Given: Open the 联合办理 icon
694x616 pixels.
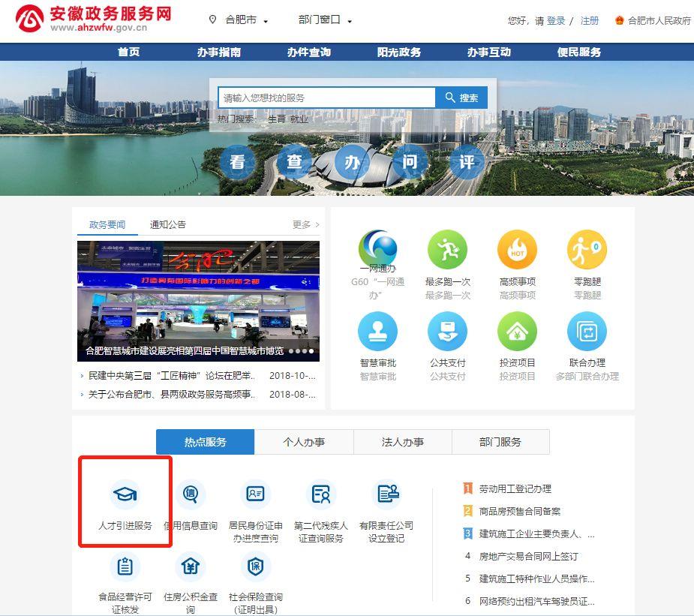Looking at the screenshot, I should [587, 332].
